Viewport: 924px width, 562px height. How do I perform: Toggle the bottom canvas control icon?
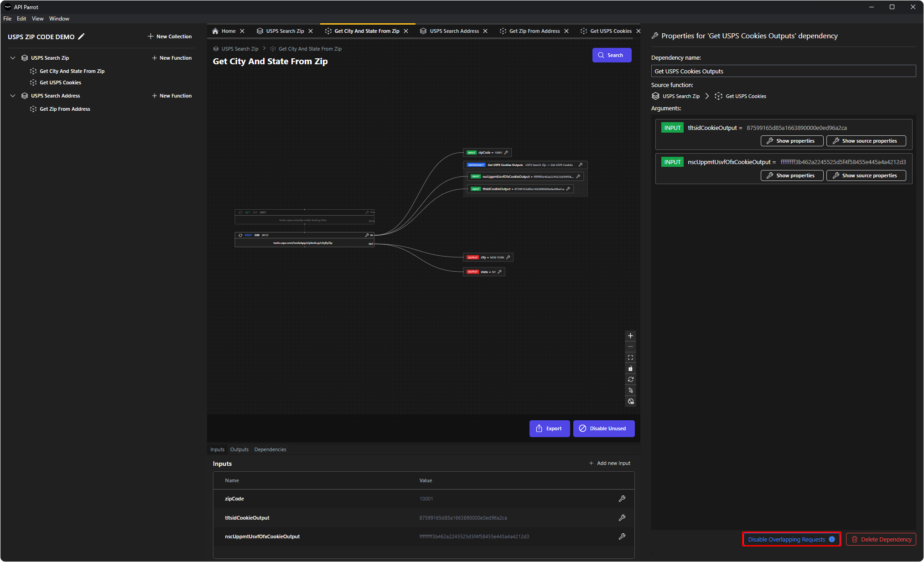pos(630,402)
